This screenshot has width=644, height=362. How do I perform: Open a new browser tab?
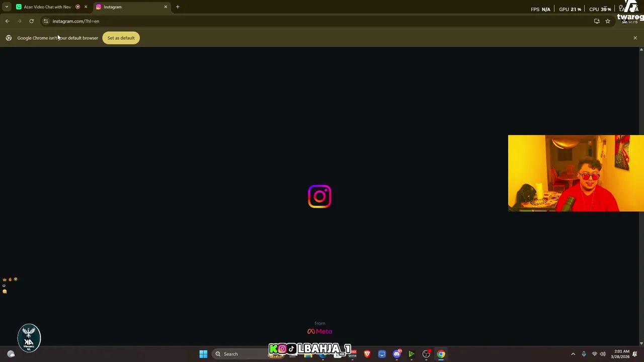[x=178, y=7]
